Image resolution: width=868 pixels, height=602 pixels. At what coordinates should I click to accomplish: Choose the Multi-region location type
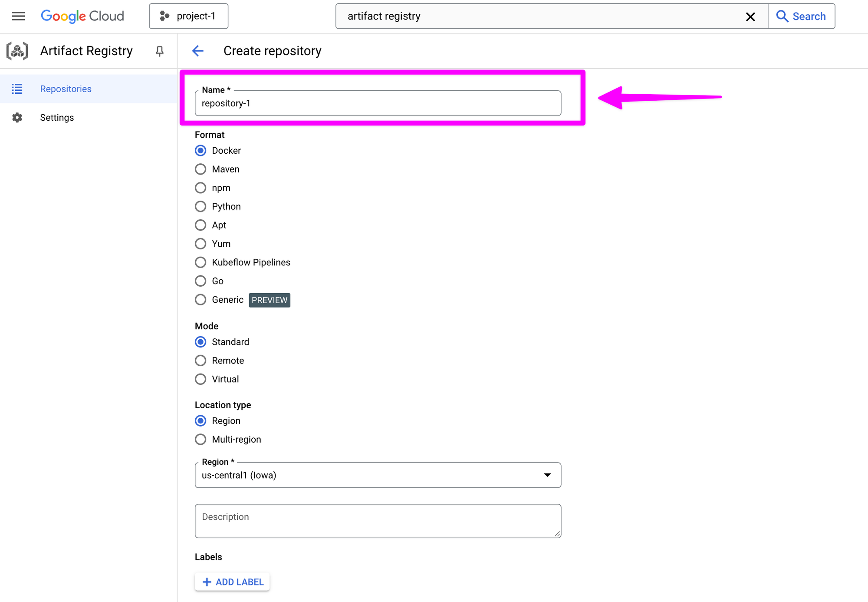201,439
